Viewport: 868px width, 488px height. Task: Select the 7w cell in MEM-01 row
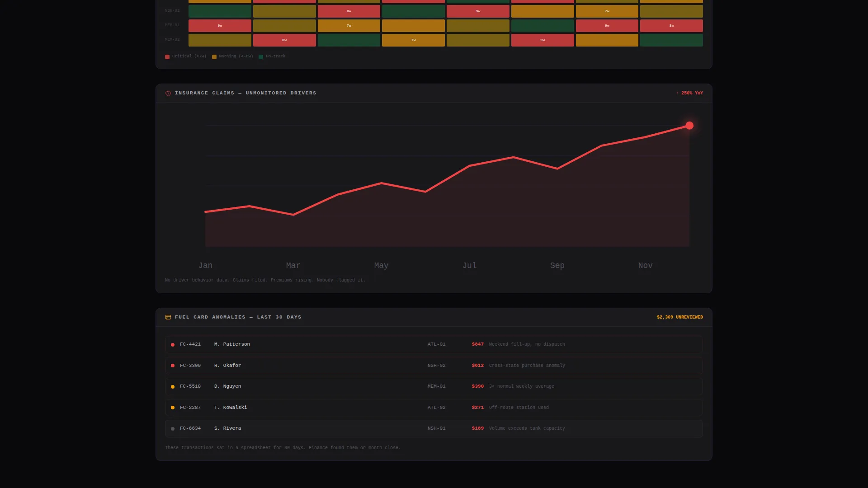tap(349, 26)
